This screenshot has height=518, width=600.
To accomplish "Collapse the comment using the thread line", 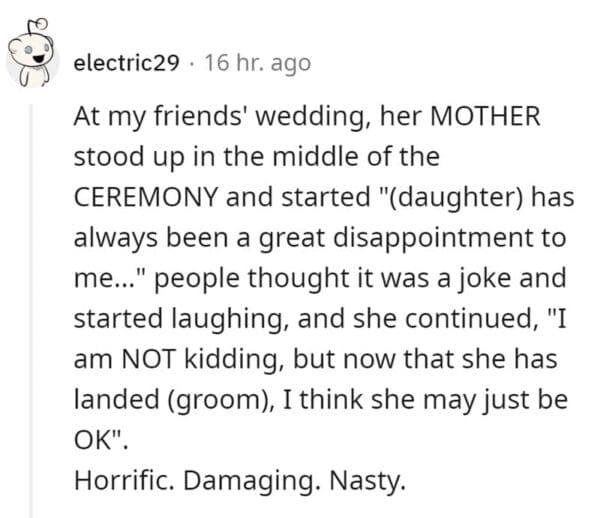I will tap(33, 300).
